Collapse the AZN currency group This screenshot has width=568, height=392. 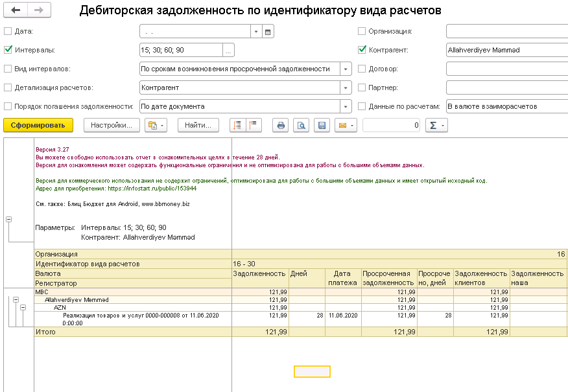[23, 307]
